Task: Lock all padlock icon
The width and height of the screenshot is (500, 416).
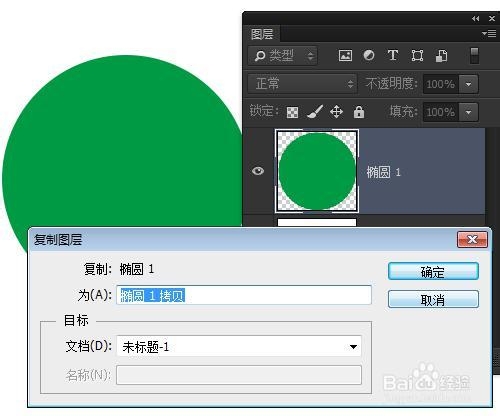Action: [x=359, y=112]
